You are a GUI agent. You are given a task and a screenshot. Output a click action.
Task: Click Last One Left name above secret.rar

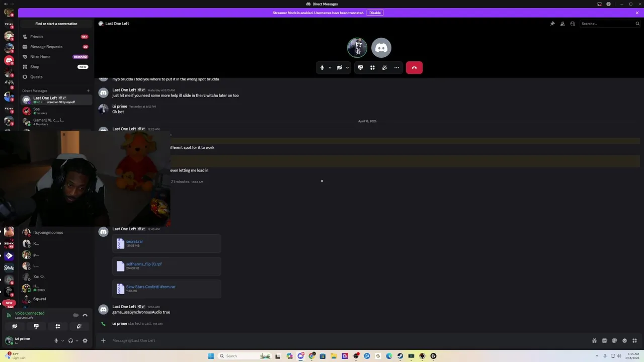(x=124, y=229)
